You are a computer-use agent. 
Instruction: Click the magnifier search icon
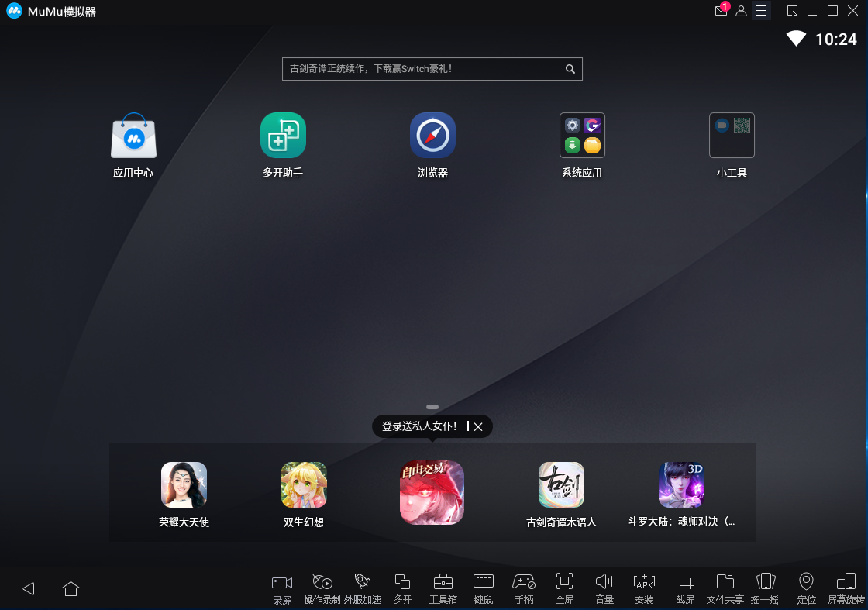point(570,69)
